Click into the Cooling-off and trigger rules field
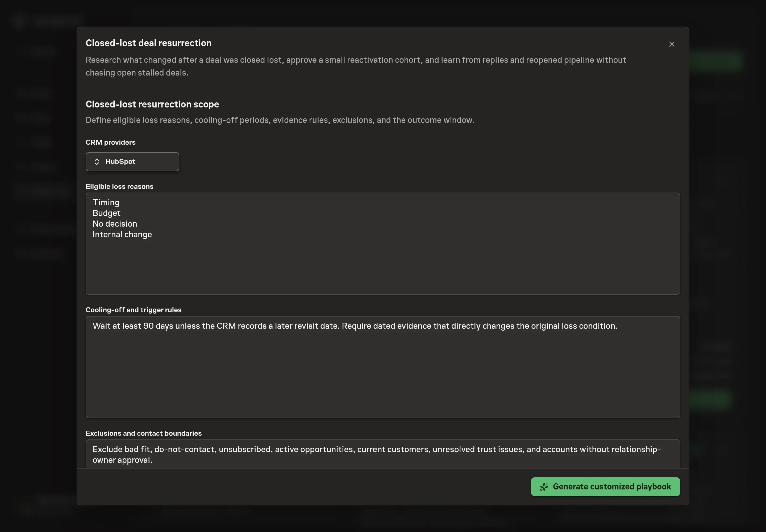The image size is (766, 532). point(383,367)
